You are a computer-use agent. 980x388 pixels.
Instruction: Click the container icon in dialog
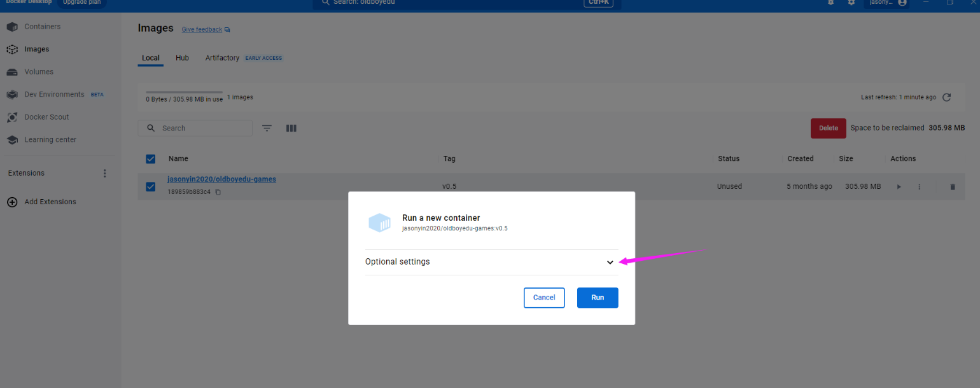379,223
